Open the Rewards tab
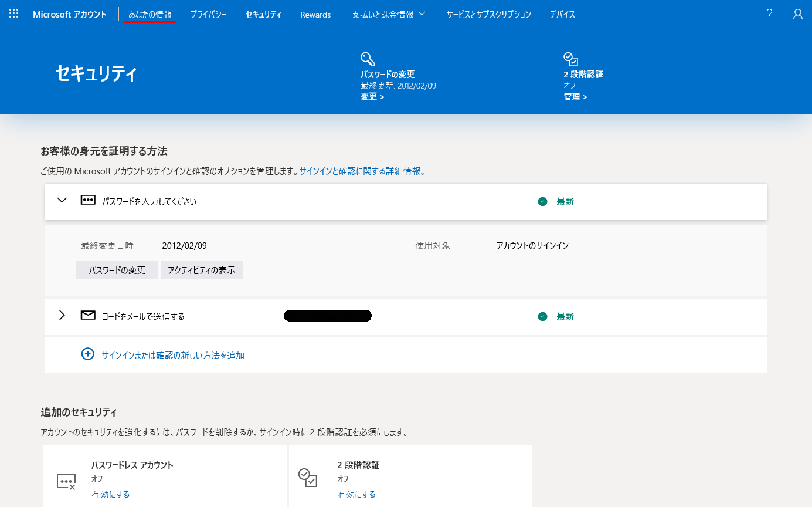The height and width of the screenshot is (507, 812). (x=315, y=14)
